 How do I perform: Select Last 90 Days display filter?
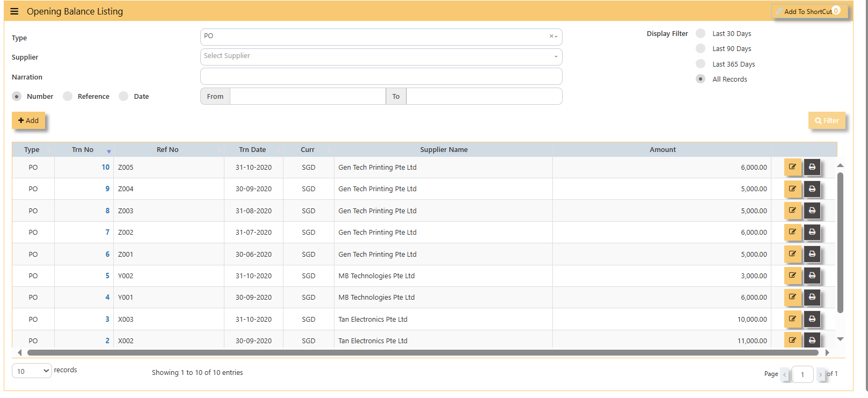[701, 48]
